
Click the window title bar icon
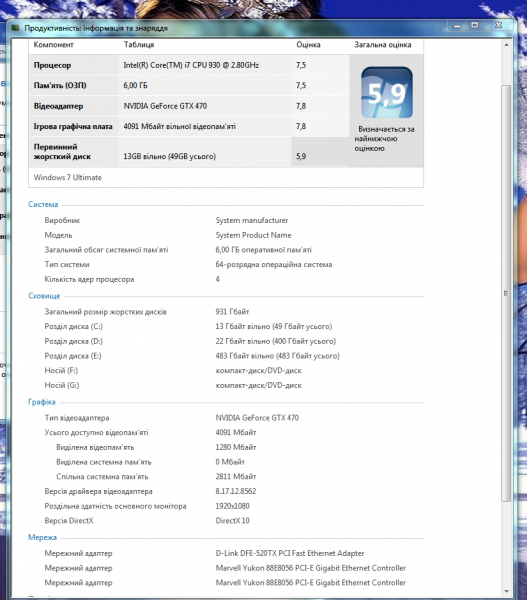click(15, 28)
